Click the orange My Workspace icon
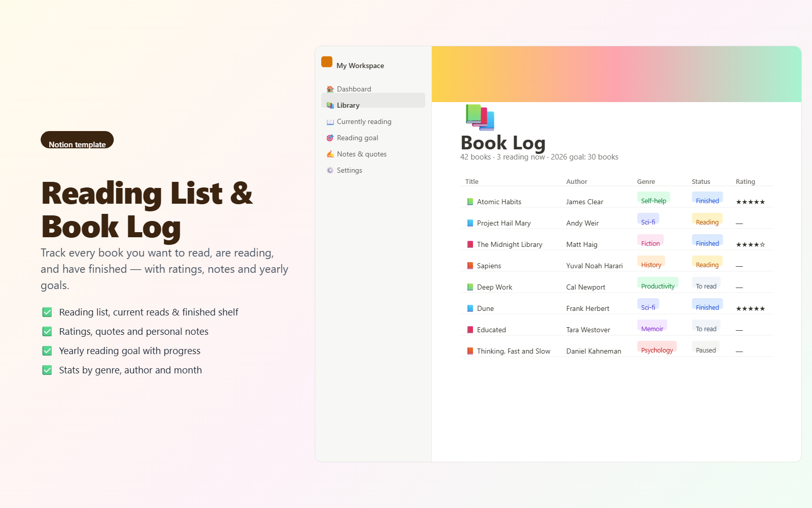This screenshot has width=812, height=508. 327,62
